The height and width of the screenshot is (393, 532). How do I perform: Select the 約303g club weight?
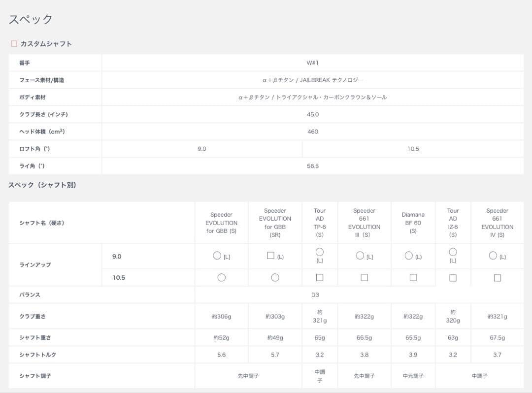(x=275, y=316)
